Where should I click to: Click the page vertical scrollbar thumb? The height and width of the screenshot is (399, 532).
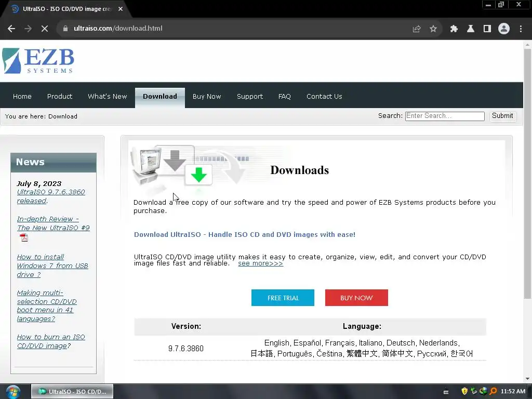click(x=527, y=174)
